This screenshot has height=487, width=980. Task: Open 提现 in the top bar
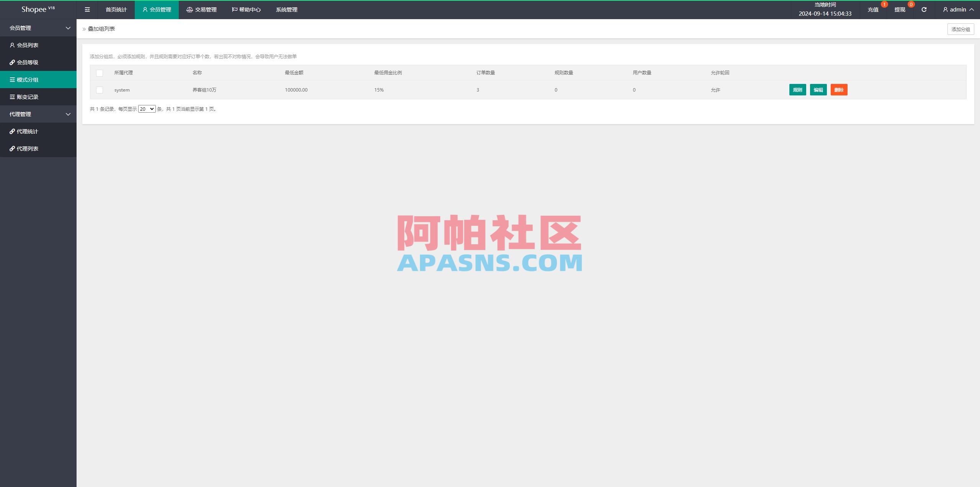[900, 10]
